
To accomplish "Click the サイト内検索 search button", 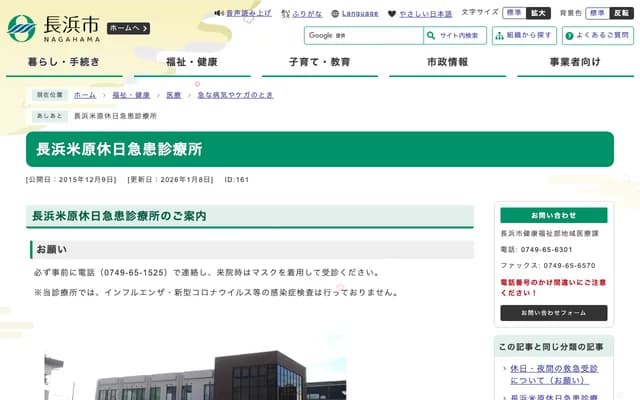I will click(455, 36).
